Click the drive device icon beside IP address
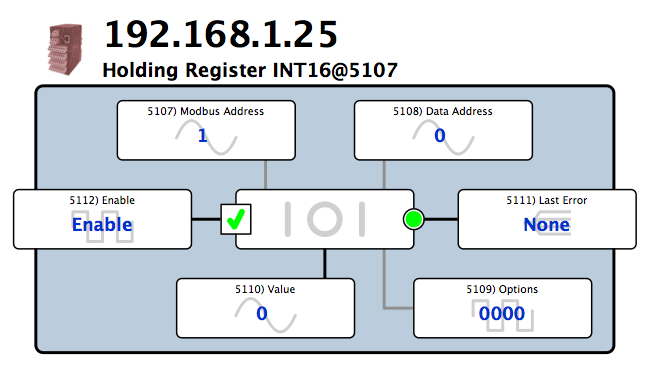Image resolution: width=650 pixels, height=375 pixels. tap(65, 49)
